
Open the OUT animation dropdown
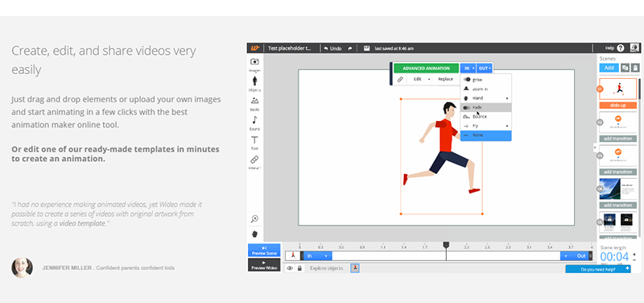click(485, 68)
